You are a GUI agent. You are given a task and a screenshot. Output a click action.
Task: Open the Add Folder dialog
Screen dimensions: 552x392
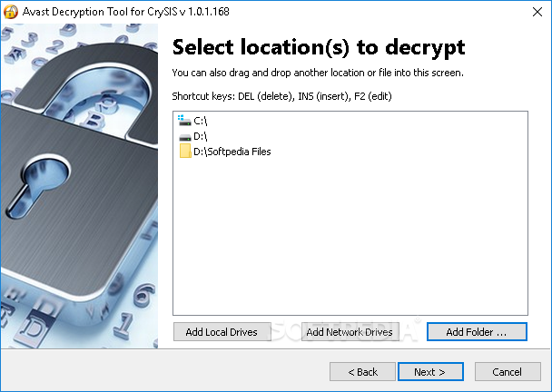pos(477,332)
